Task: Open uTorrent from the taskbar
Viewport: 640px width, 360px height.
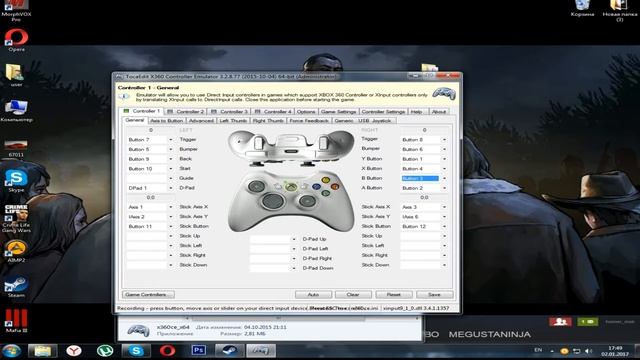Action: coord(105,351)
